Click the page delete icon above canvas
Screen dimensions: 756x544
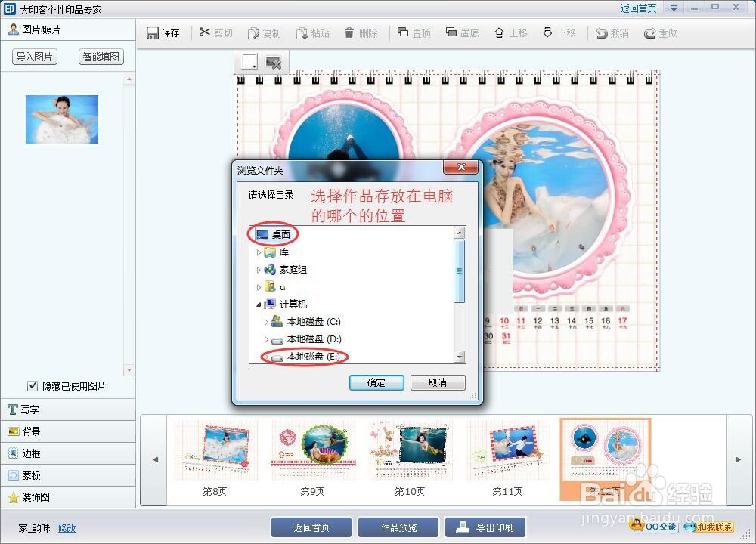273,62
